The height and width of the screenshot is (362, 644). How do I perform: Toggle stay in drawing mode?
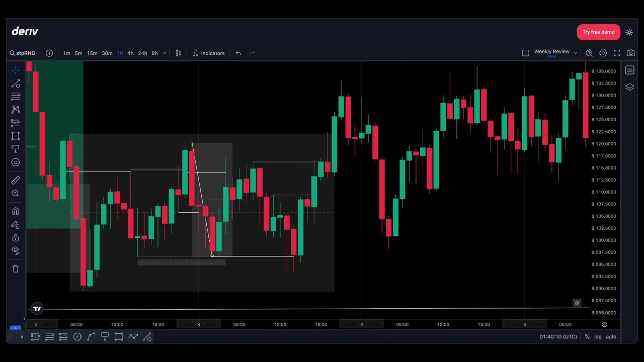[x=16, y=225]
